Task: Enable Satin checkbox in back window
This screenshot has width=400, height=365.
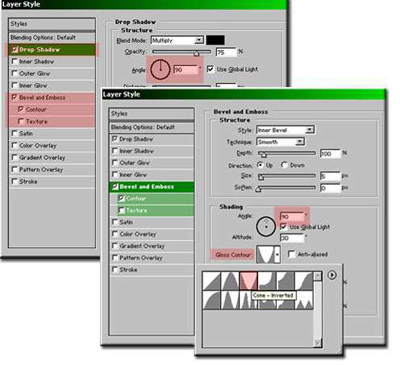Action: pos(15,133)
